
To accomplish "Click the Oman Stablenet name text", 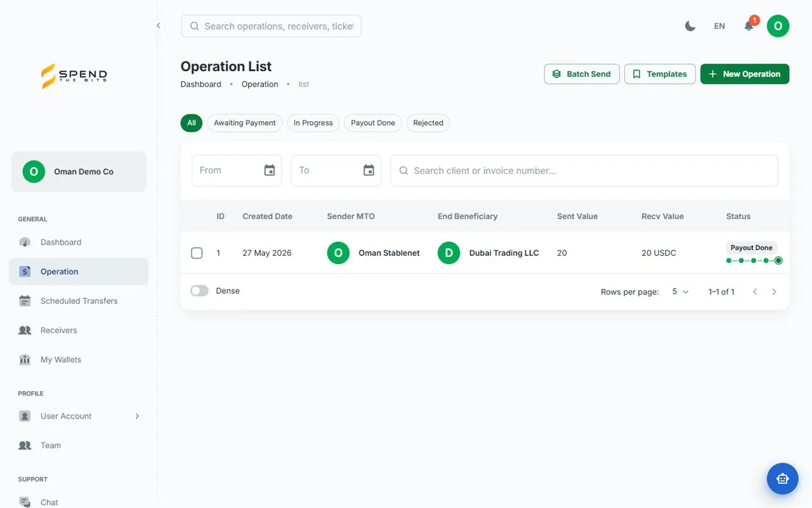I will (389, 253).
